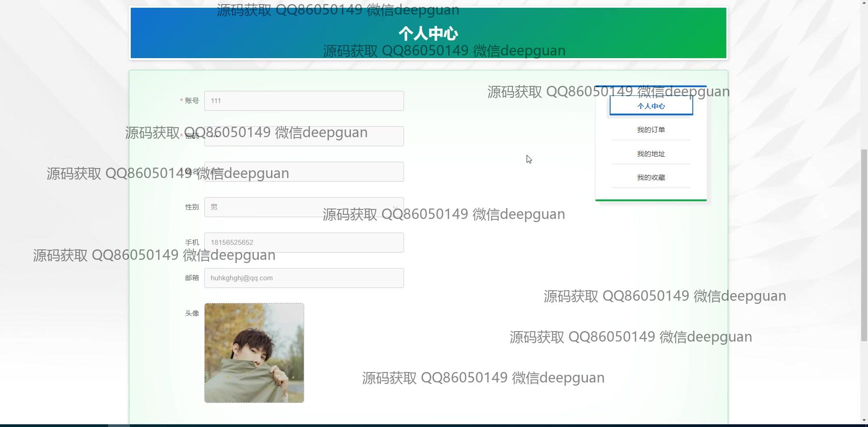The image size is (868, 427).
Task: Click the 邮箱 email input field
Action: tap(304, 278)
